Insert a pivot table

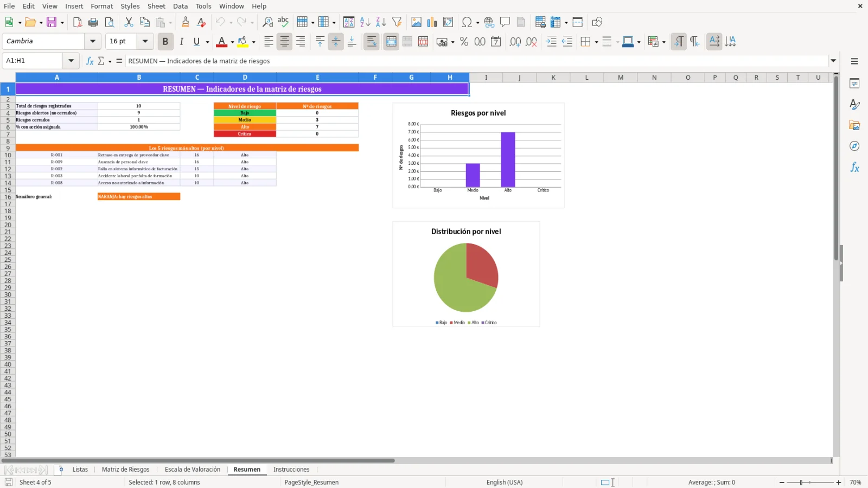(x=448, y=22)
